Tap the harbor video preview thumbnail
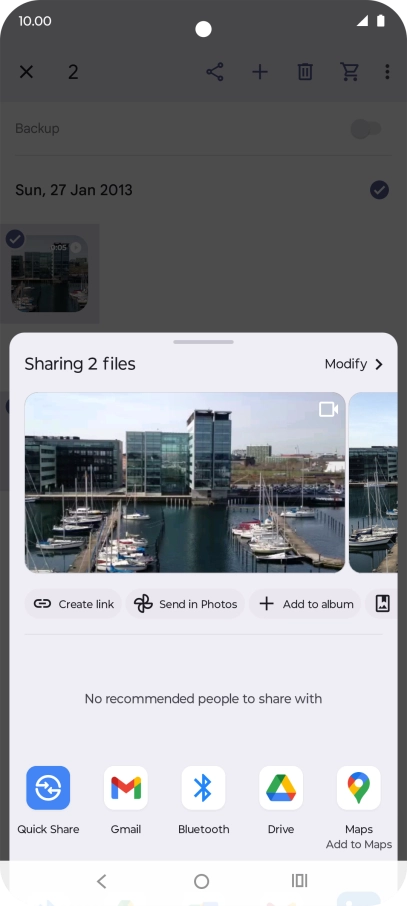The height and width of the screenshot is (906, 407). 185,482
